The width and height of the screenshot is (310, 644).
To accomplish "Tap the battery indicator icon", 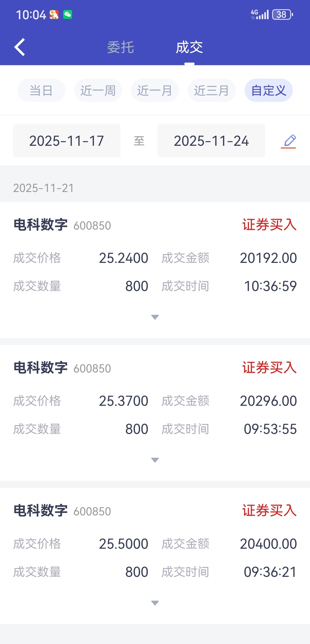I will click(x=282, y=14).
